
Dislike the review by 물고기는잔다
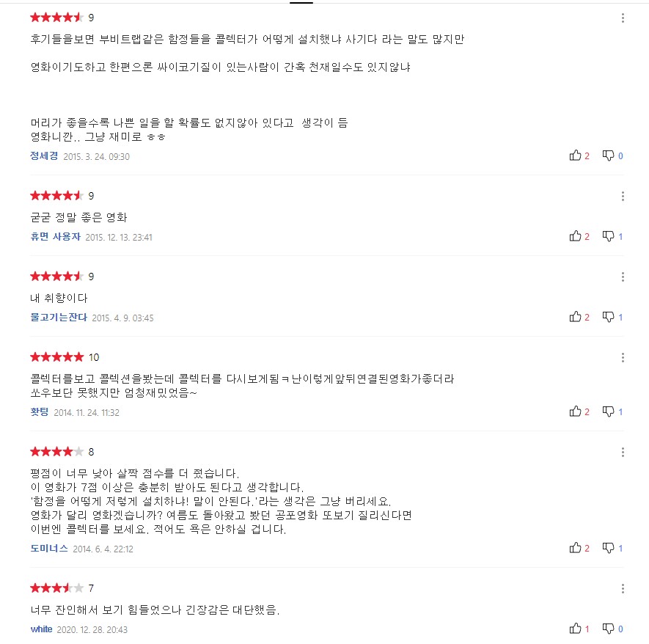608,317
